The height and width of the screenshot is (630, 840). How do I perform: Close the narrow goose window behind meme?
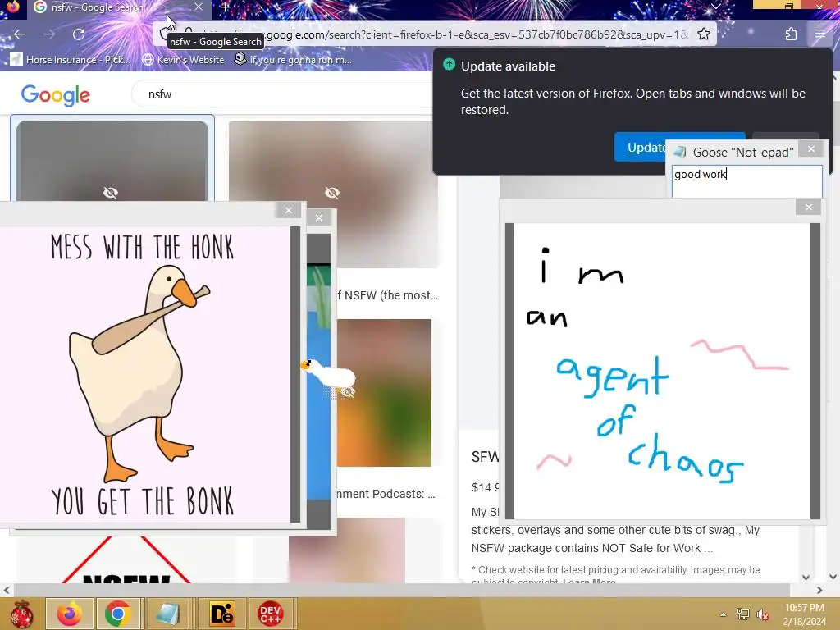click(x=319, y=217)
